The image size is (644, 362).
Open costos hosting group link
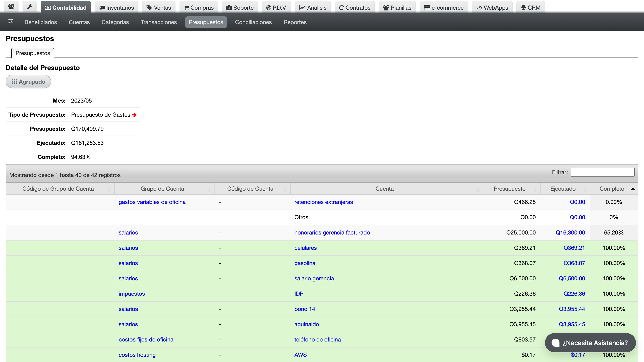(x=137, y=355)
